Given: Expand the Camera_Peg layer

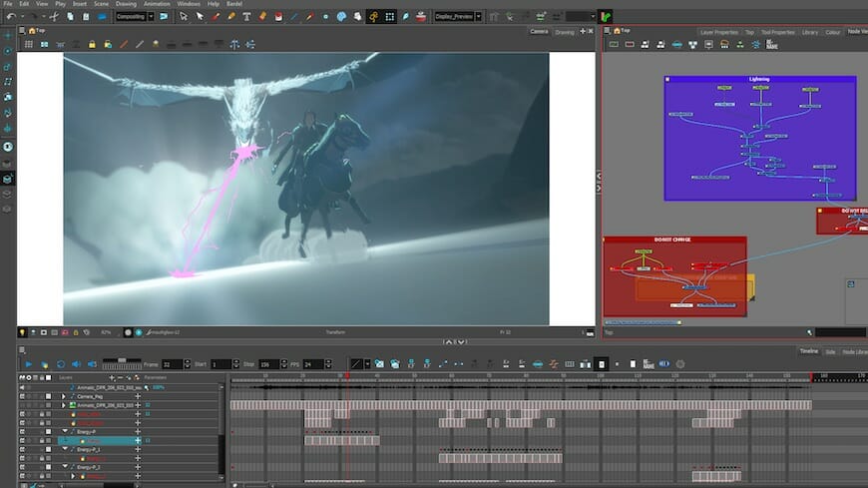Looking at the screenshot, I should pos(64,396).
